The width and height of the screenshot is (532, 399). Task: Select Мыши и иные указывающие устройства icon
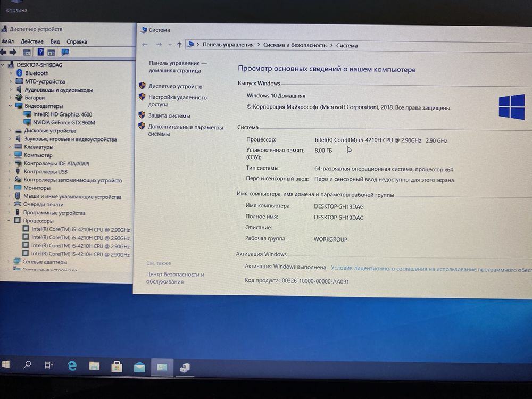coord(18,196)
